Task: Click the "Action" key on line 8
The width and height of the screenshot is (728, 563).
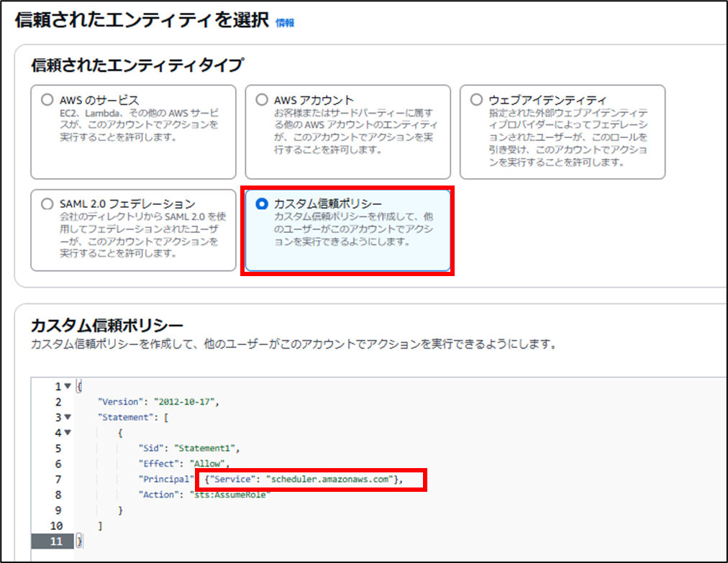Action: (x=159, y=495)
